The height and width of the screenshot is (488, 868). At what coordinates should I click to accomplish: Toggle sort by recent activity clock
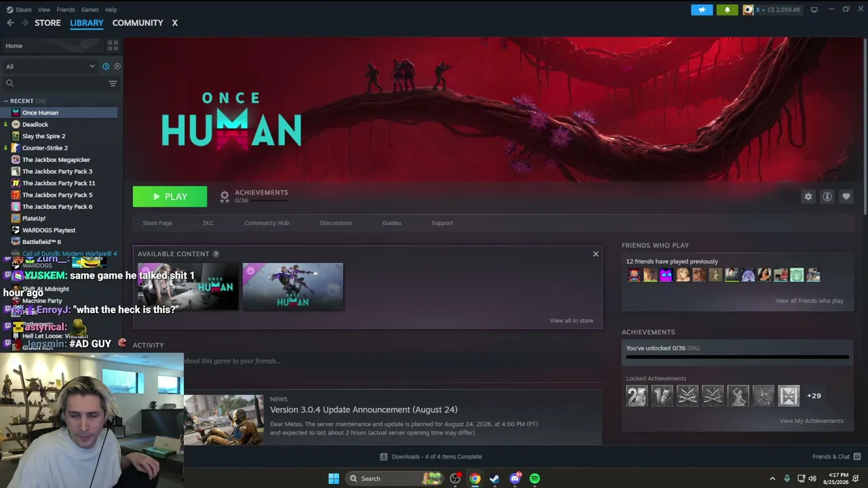pyautogui.click(x=106, y=66)
